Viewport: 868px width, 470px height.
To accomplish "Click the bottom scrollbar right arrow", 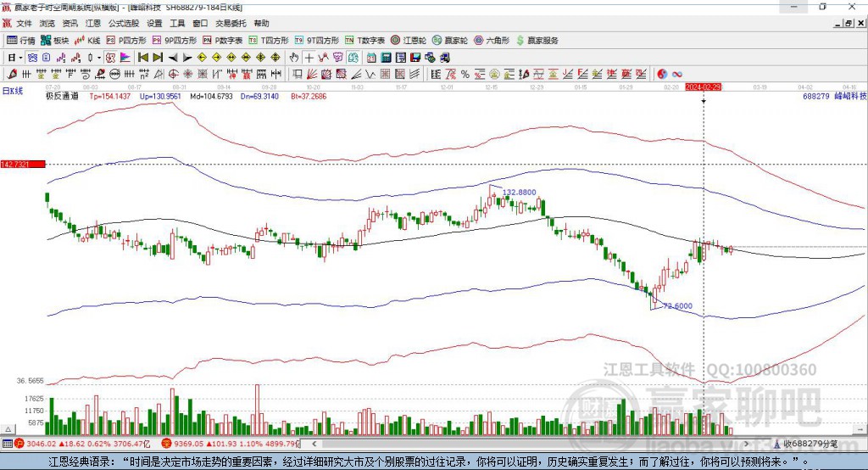I will click(x=746, y=444).
